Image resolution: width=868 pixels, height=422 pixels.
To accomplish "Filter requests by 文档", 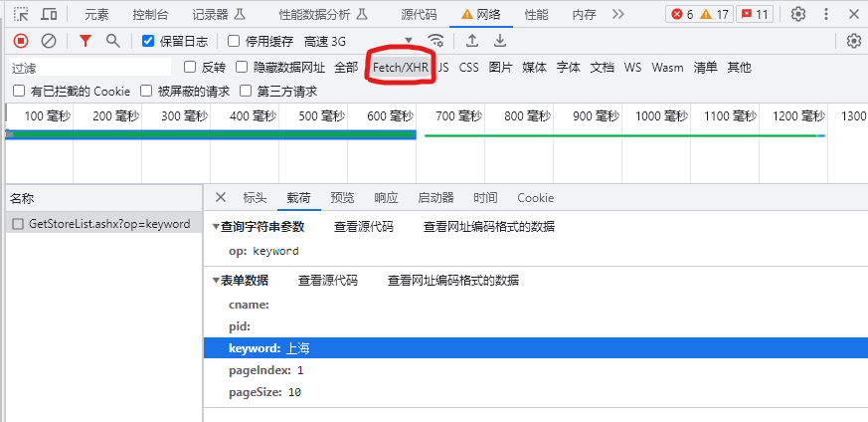I will point(602,68).
